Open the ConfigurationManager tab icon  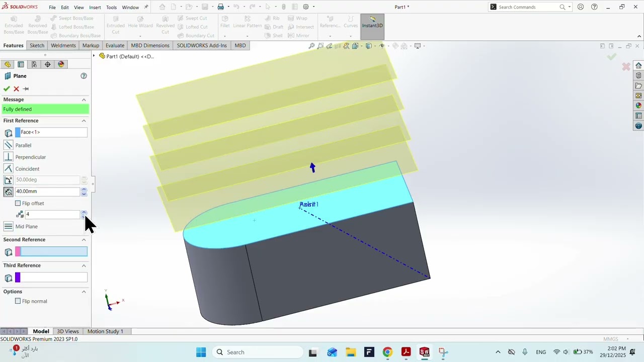(34, 64)
